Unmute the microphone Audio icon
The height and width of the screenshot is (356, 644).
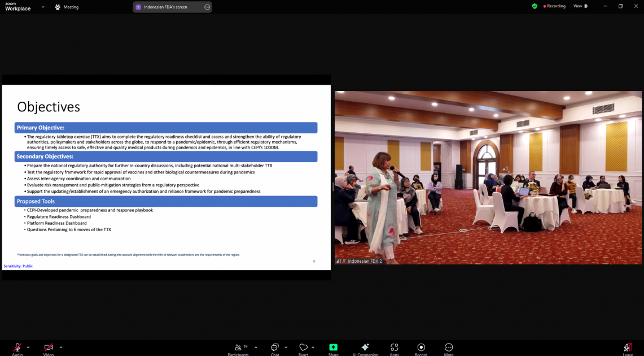(17, 348)
